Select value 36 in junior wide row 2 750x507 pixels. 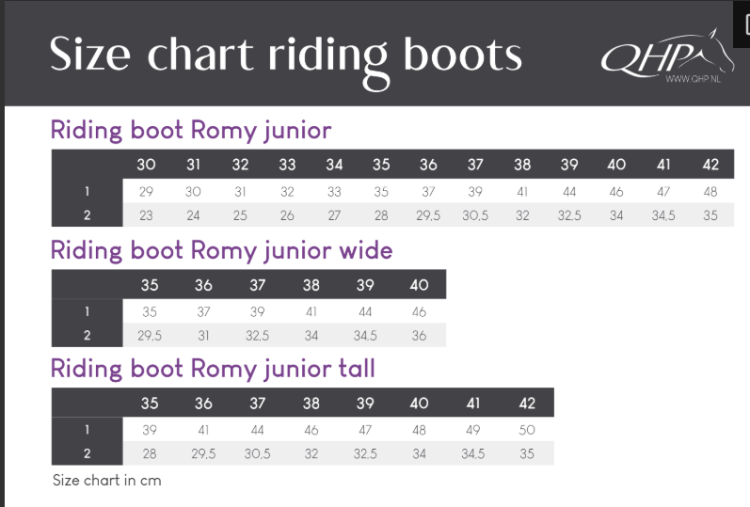coord(419,336)
